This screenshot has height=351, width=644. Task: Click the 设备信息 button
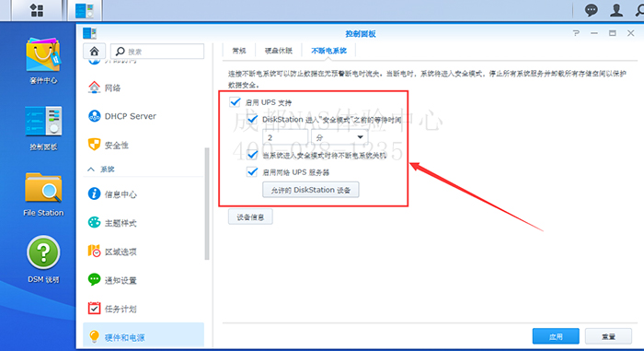pos(250,216)
